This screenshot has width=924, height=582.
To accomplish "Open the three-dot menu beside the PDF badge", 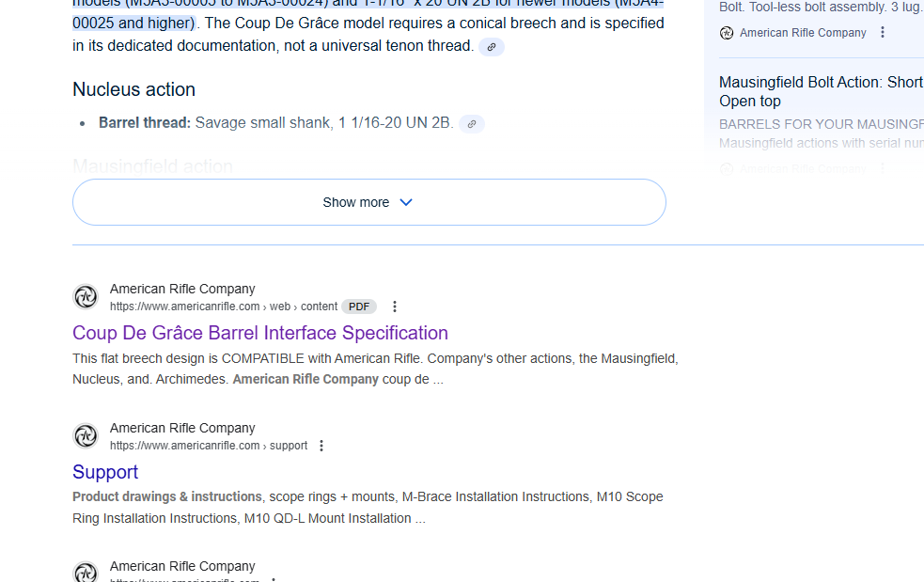I will pos(395,307).
